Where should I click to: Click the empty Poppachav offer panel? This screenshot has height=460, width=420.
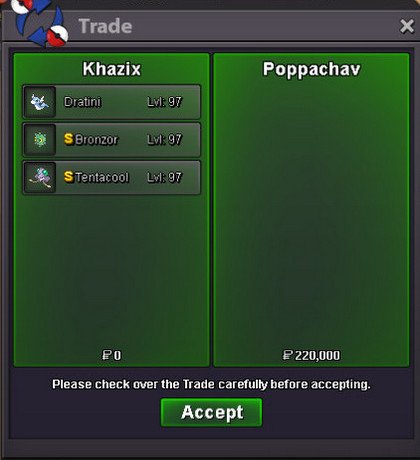click(311, 210)
